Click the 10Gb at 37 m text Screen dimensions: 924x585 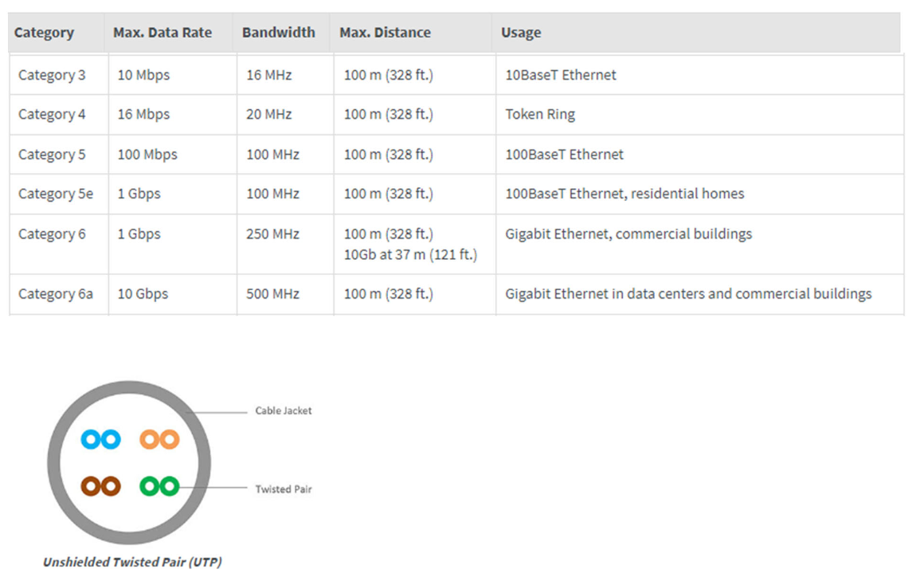click(410, 255)
